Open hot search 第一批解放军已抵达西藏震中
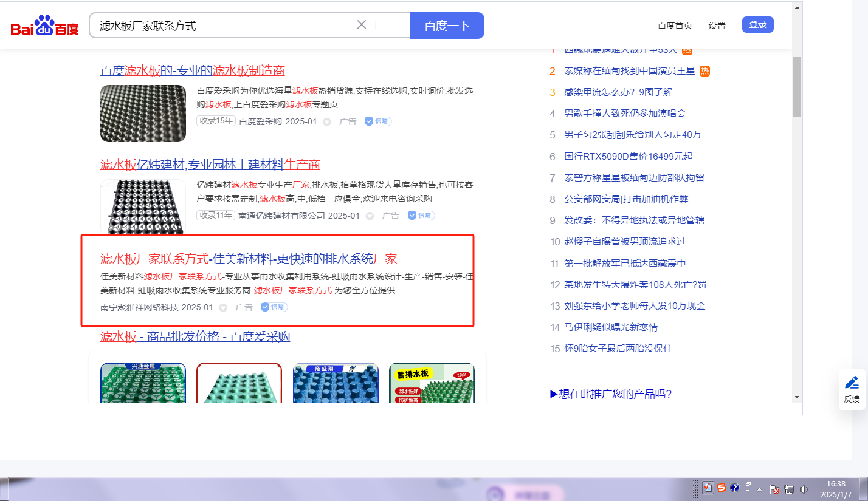 tap(625, 264)
